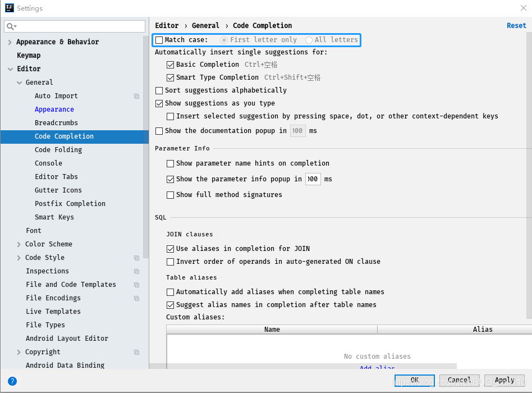532x393 pixels.
Task: Open the search filter magnifier in settings search
Action: click(x=10, y=26)
